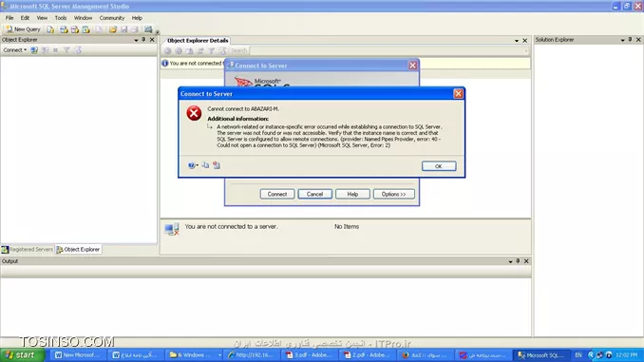Viewport: 644px width, 362px height.
Task: Open the File menu
Action: point(9,18)
